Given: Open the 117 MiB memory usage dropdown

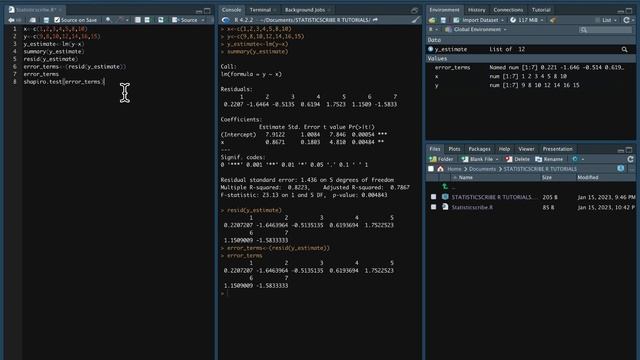Looking at the screenshot, I should pyautogui.click(x=527, y=20).
